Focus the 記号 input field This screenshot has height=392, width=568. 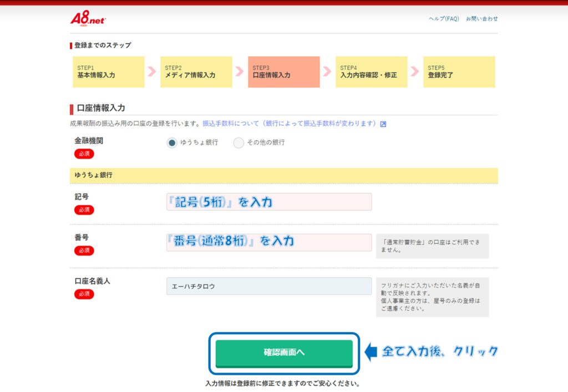[269, 202]
